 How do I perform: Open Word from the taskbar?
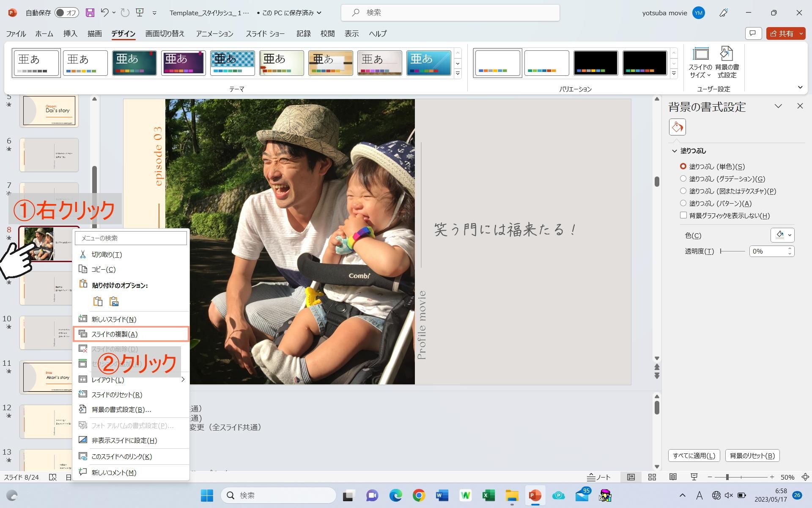[442, 495]
